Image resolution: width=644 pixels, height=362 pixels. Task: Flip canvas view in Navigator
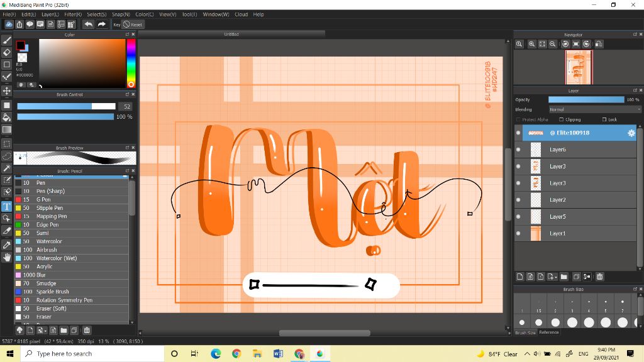point(599,44)
